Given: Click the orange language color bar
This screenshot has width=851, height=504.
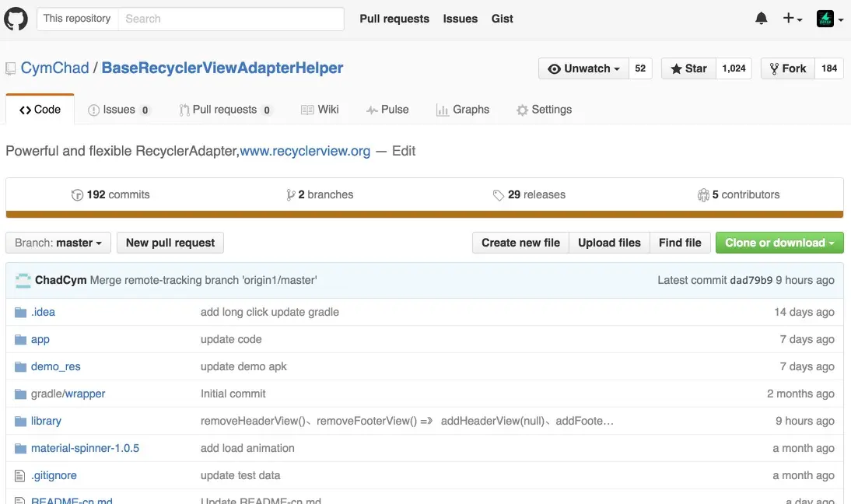Looking at the screenshot, I should 425,214.
